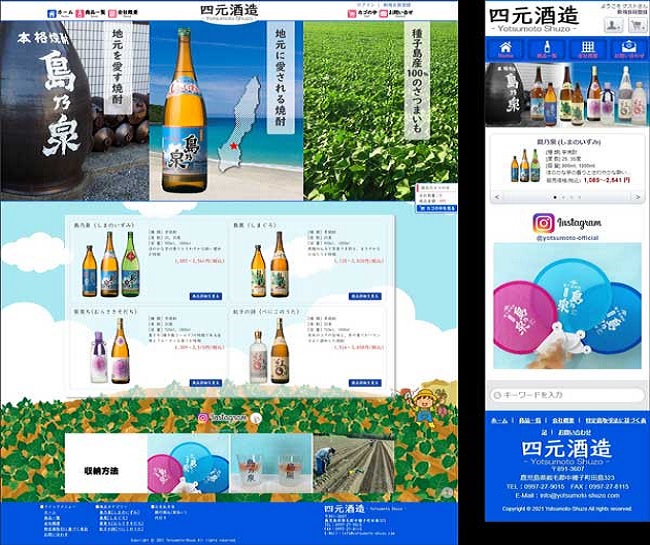Screen dimensions: 650x545
Task: Open 会社概要 company overview in desktop header
Action: point(123,13)
